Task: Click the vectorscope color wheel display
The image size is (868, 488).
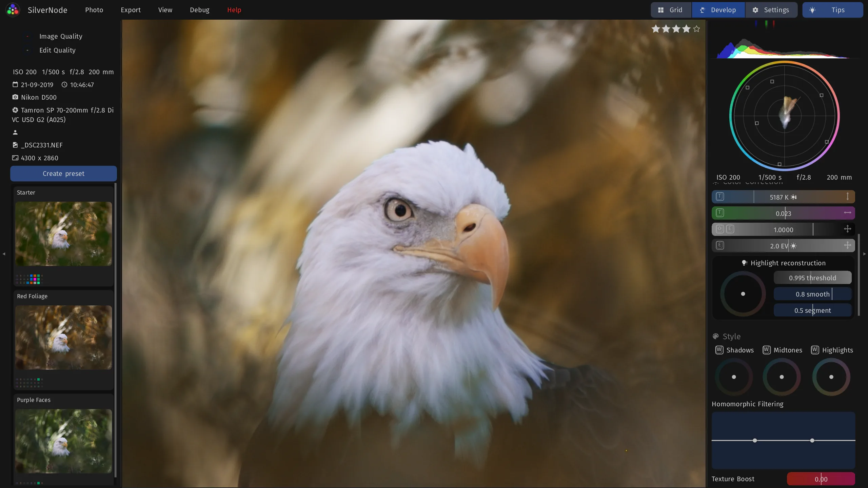Action: [x=784, y=116]
